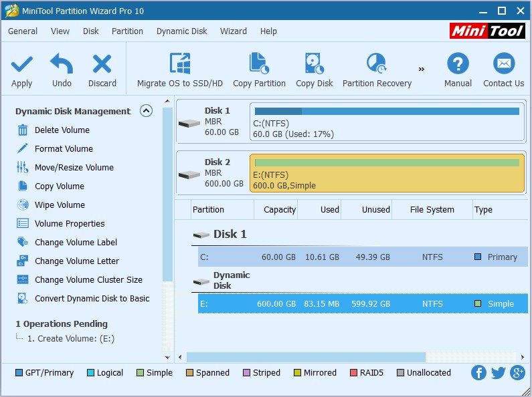
Task: Sort by Type column header
Action: tap(501, 210)
